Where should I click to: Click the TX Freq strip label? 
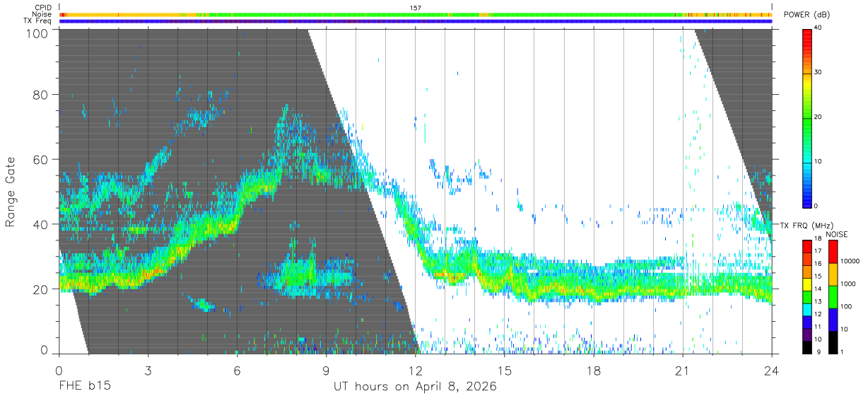click(38, 21)
